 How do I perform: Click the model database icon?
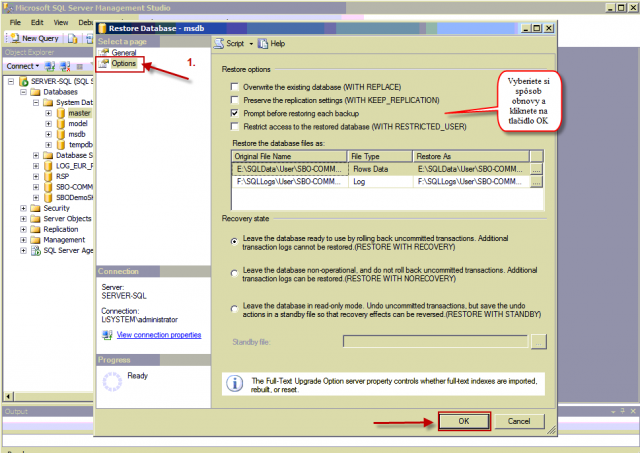tap(61, 124)
